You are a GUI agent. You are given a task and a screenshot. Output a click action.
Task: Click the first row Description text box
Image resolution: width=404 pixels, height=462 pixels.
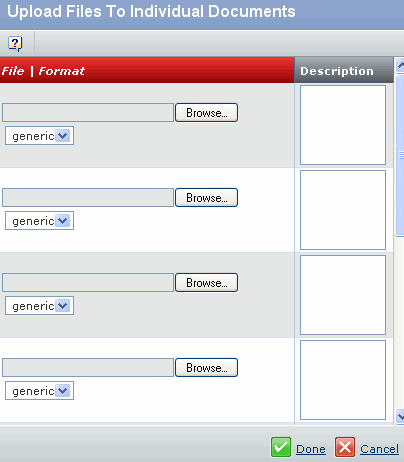343,125
